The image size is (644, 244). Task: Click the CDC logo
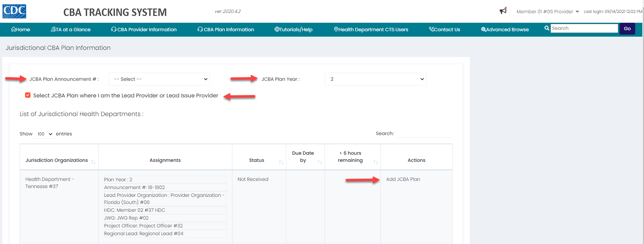pyautogui.click(x=14, y=11)
